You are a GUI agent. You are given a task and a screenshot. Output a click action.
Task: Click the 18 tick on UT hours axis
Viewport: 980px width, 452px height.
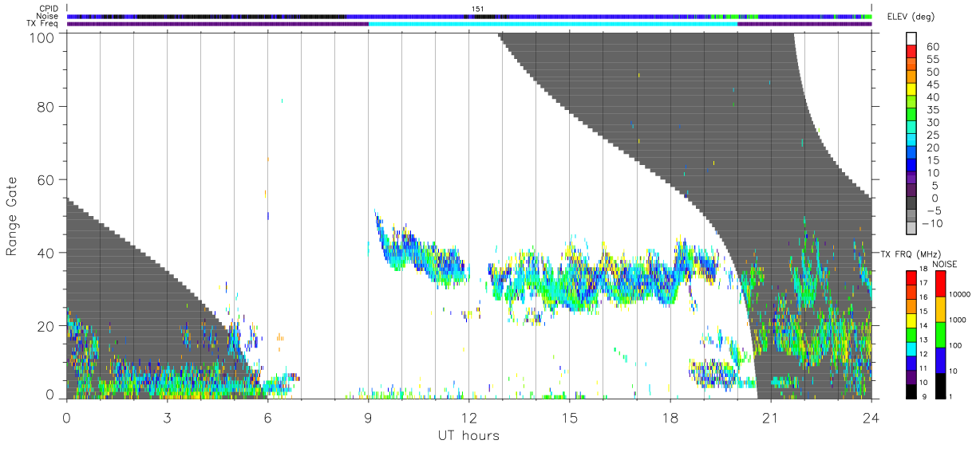click(670, 417)
